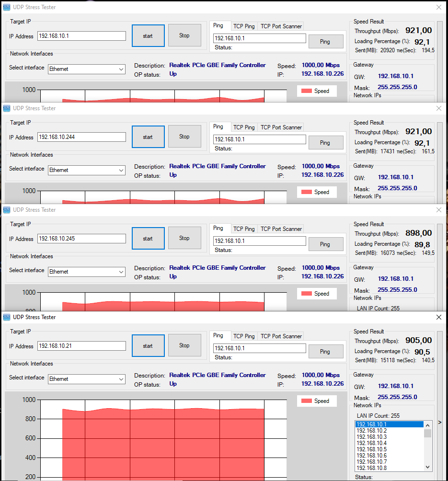448x481 pixels.
Task: Click Ping button in the topmost window
Action: (325, 41)
